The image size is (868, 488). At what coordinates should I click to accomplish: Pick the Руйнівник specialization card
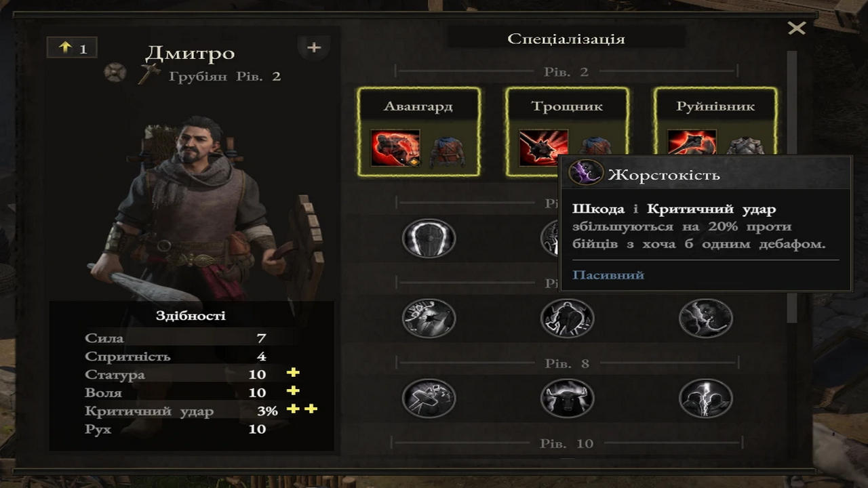pyautogui.click(x=715, y=122)
